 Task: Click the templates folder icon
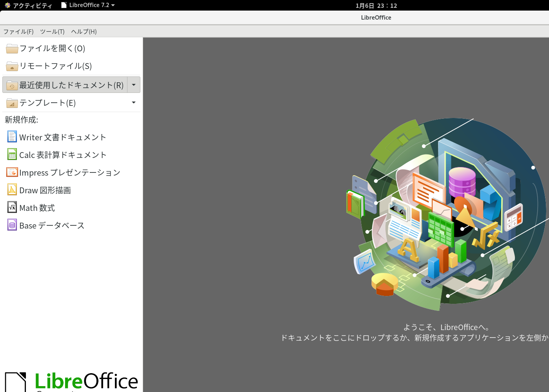coord(12,103)
